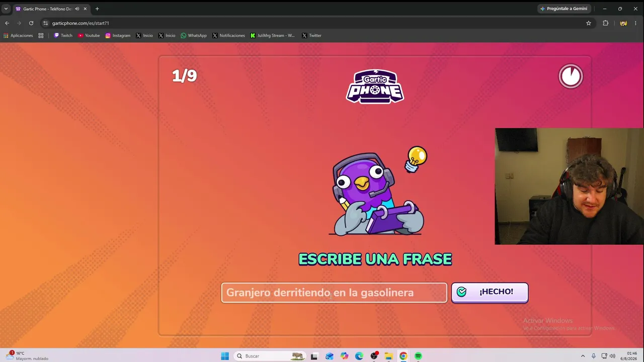Screen dimensions: 644x362
Task: Open a new browser tab
Action: 97,9
